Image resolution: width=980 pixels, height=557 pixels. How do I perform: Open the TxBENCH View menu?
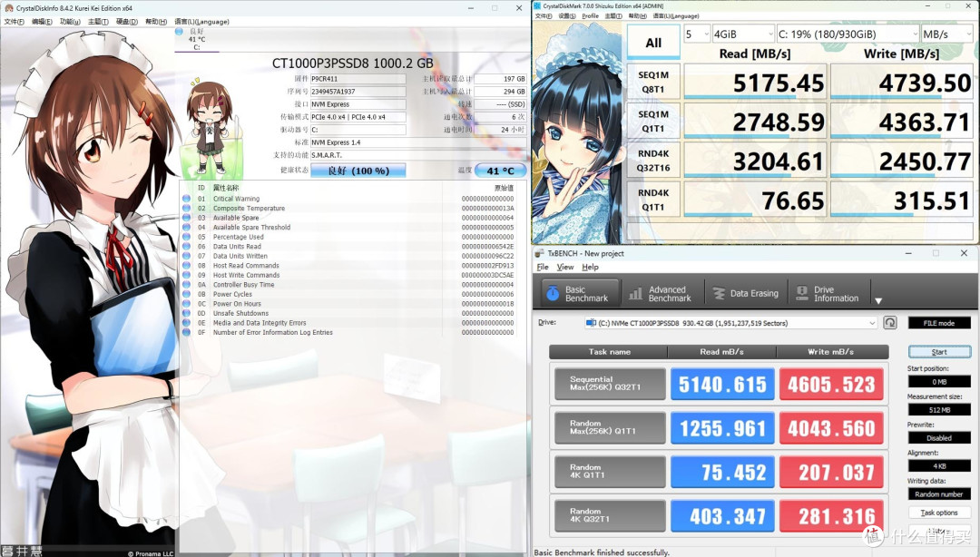565,267
